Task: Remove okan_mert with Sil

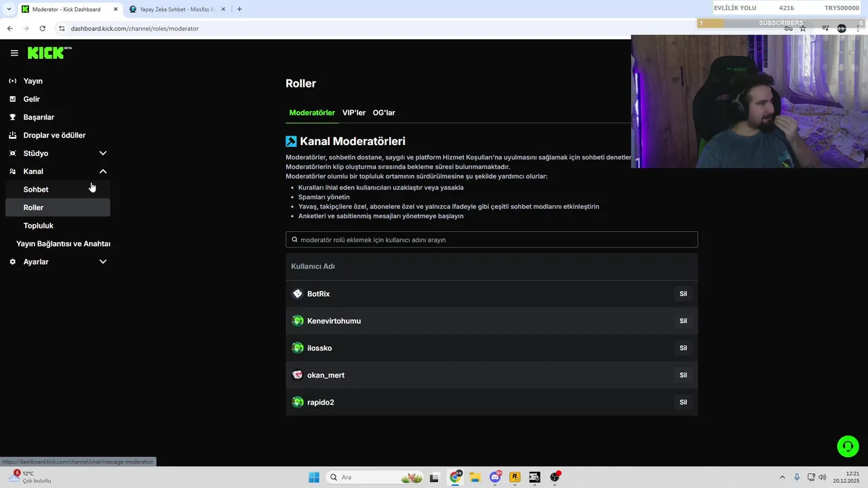Action: pos(683,375)
